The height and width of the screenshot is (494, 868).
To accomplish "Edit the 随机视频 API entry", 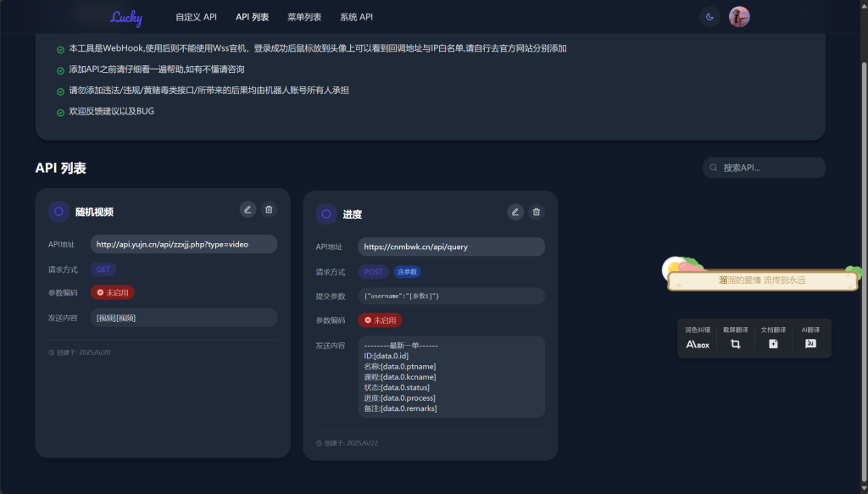I will [248, 209].
